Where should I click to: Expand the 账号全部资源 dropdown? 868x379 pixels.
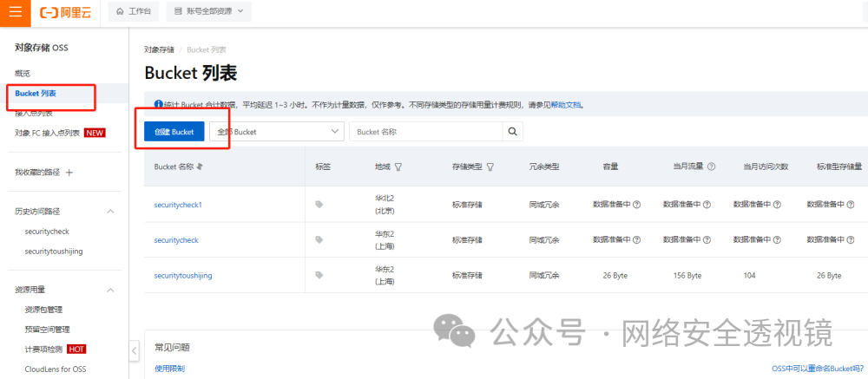point(208,11)
